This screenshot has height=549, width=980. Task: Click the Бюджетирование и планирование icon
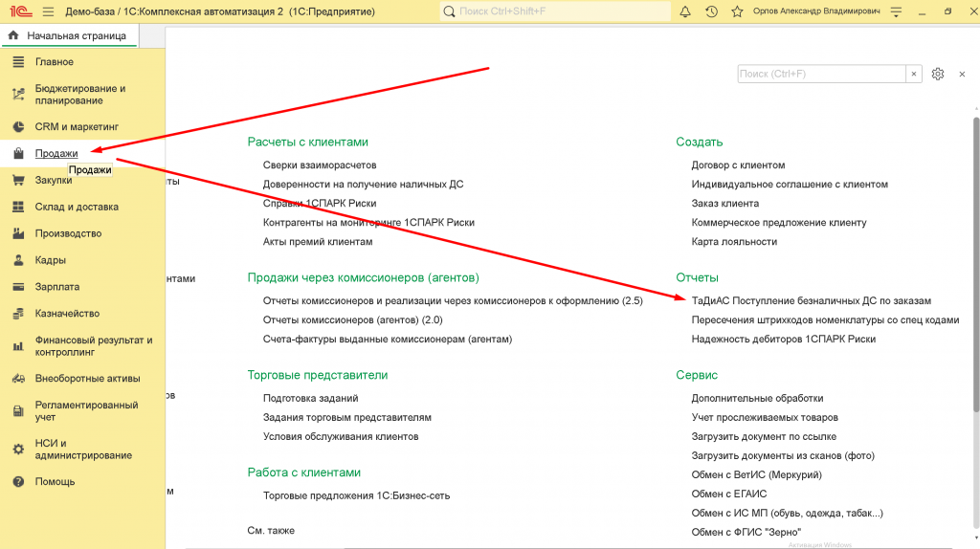tap(18, 95)
